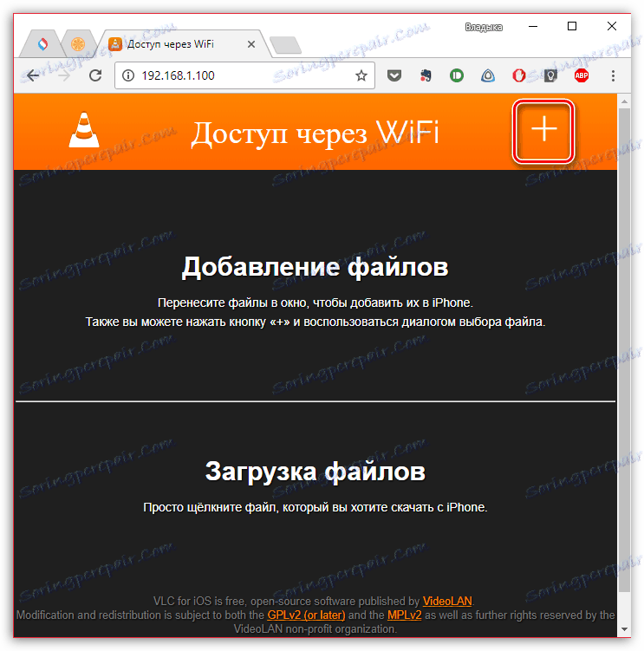Open the blue triangle extension icon
Image resolution: width=644 pixels, height=651 pixels.
tap(488, 75)
